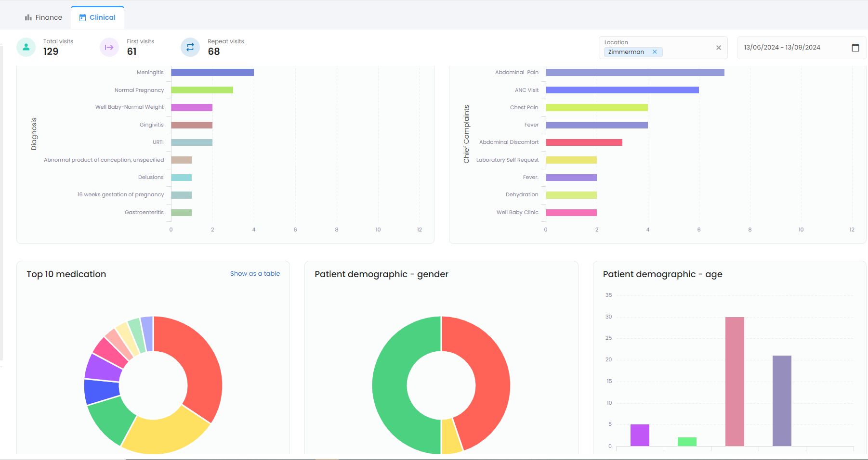Click the Clinical tab calendar icon
The image size is (868, 460).
click(x=82, y=18)
